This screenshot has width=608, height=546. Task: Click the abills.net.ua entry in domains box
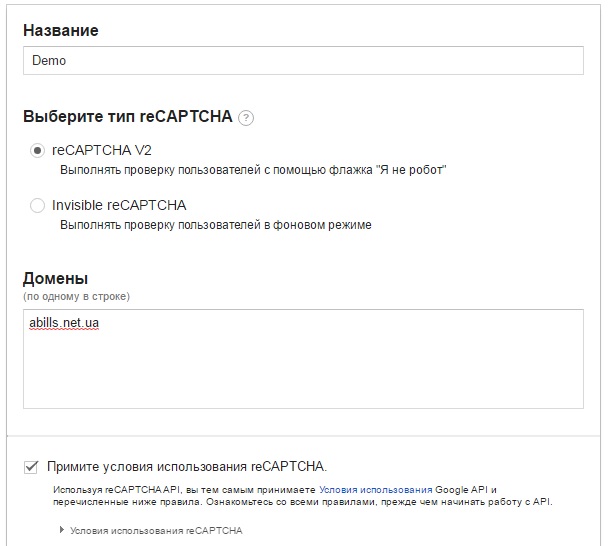pyautogui.click(x=64, y=323)
